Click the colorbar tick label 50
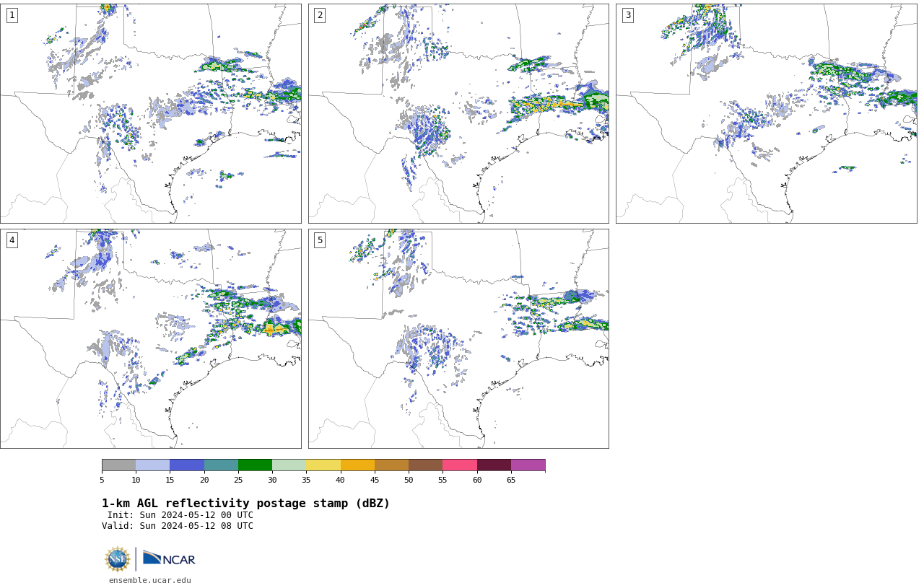 coord(409,480)
